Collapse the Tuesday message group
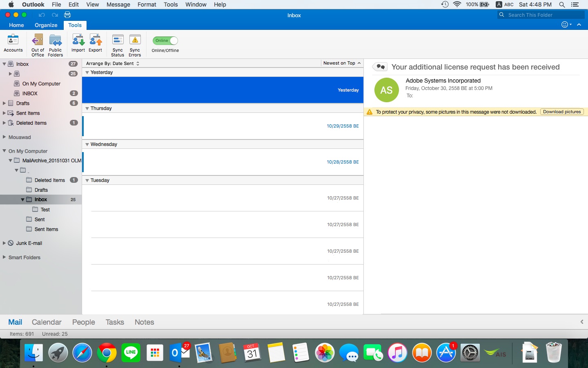The width and height of the screenshot is (588, 368). 87,180
